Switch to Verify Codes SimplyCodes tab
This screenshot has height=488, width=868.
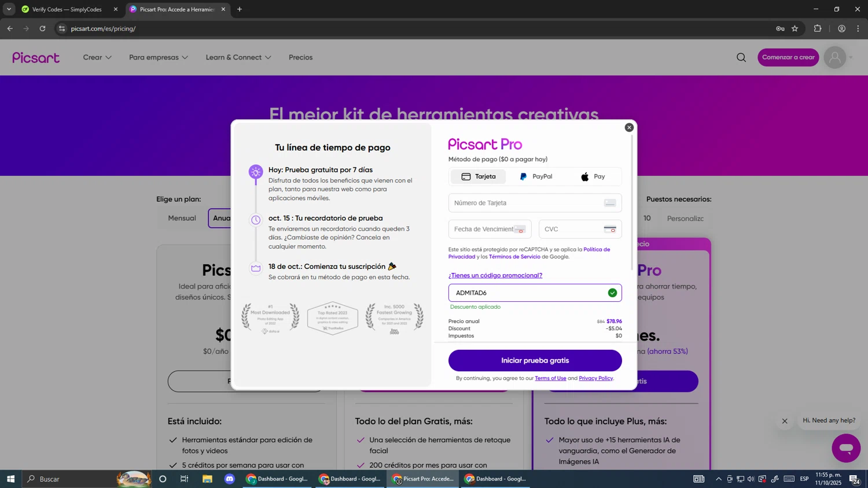click(68, 9)
